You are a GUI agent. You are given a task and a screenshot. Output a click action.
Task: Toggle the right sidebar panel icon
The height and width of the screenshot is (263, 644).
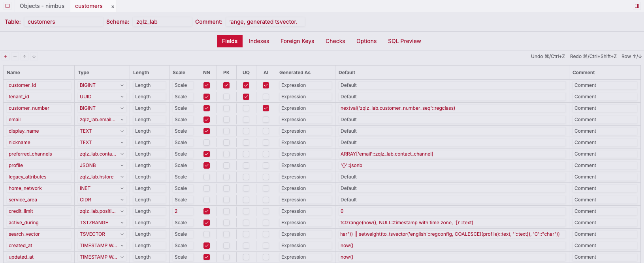[637, 6]
